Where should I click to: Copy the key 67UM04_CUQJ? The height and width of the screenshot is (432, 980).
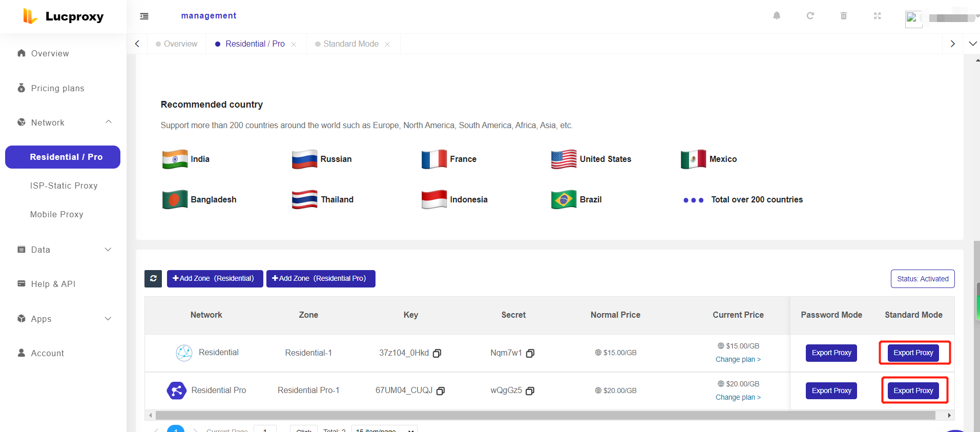coord(441,391)
